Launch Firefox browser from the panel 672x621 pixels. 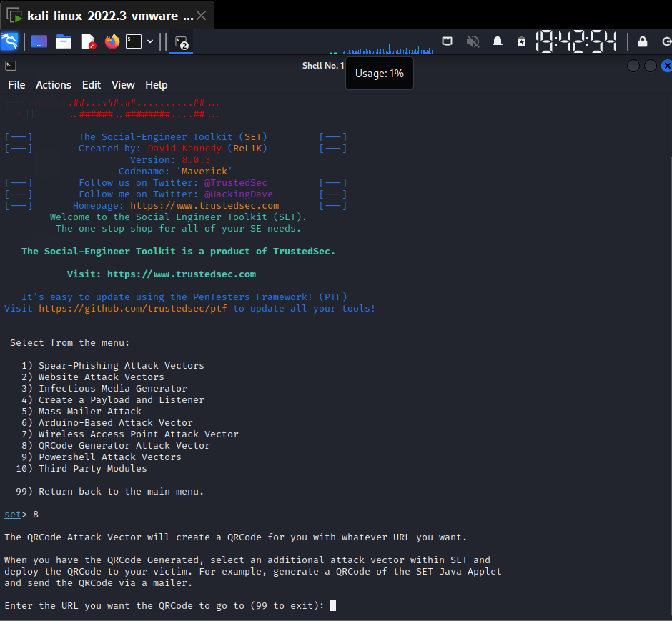coord(112,42)
